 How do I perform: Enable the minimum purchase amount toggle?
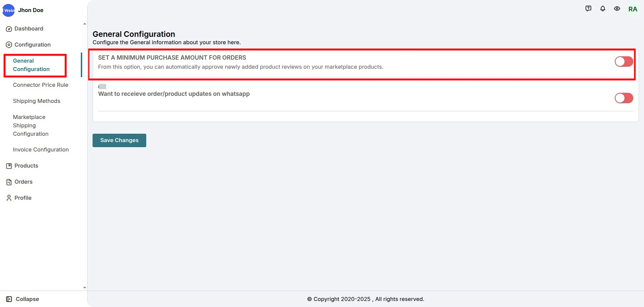(624, 62)
